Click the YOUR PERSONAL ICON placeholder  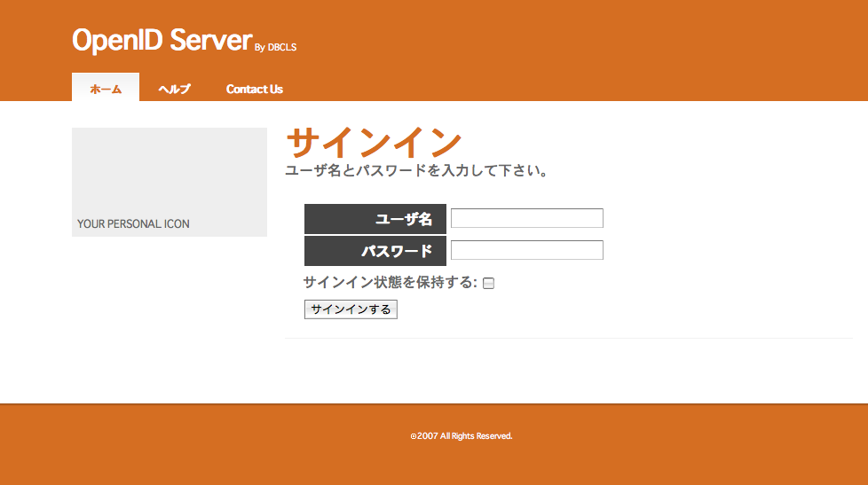(x=170, y=182)
